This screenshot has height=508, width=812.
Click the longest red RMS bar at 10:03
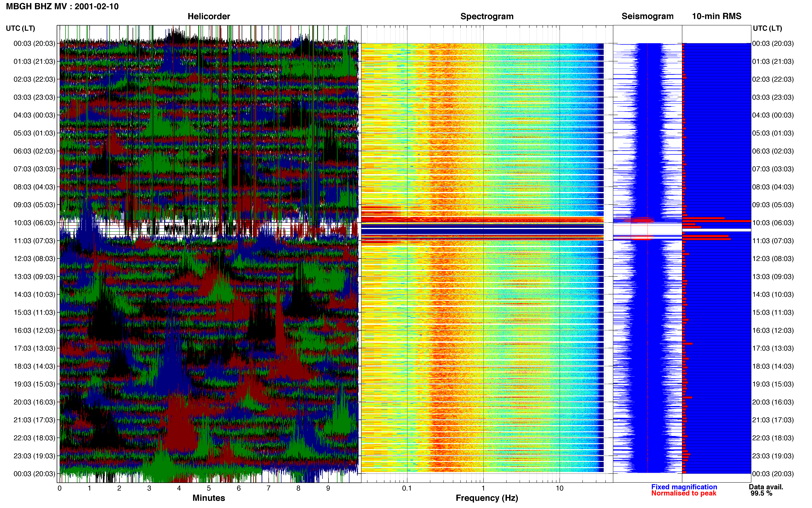pos(716,221)
